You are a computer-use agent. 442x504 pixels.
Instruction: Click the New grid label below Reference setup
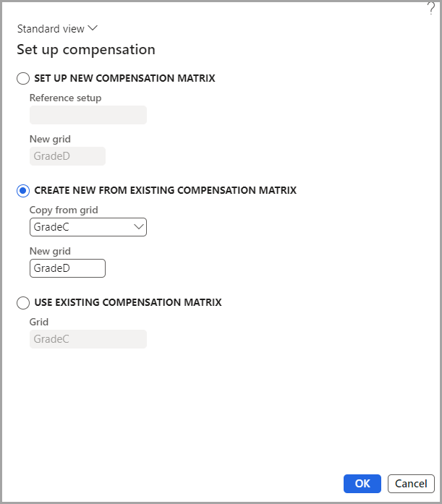(x=50, y=139)
